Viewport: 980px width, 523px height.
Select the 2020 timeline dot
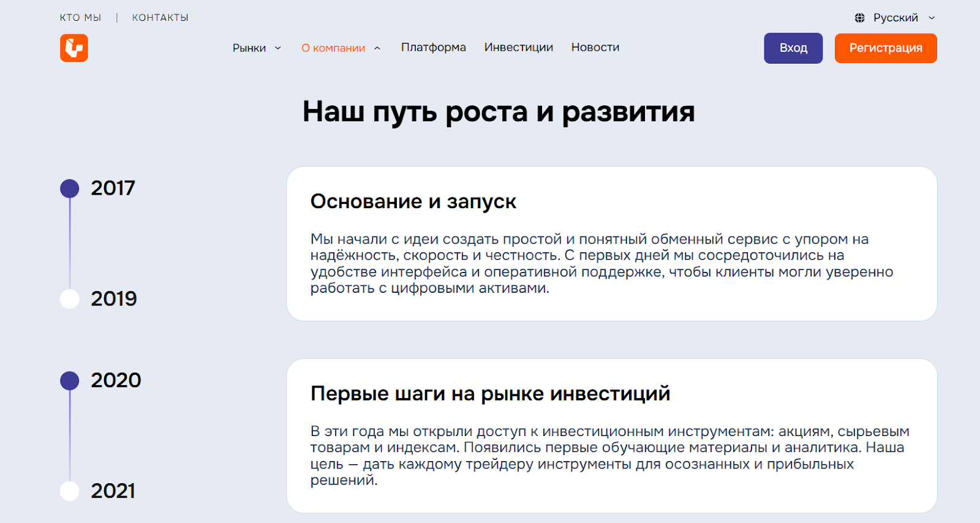tap(70, 381)
